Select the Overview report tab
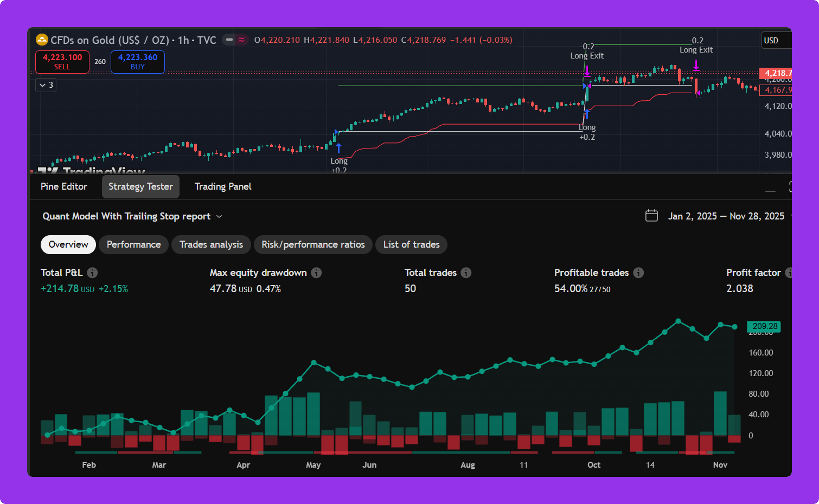Viewport: 819px width, 504px height. 68,244
